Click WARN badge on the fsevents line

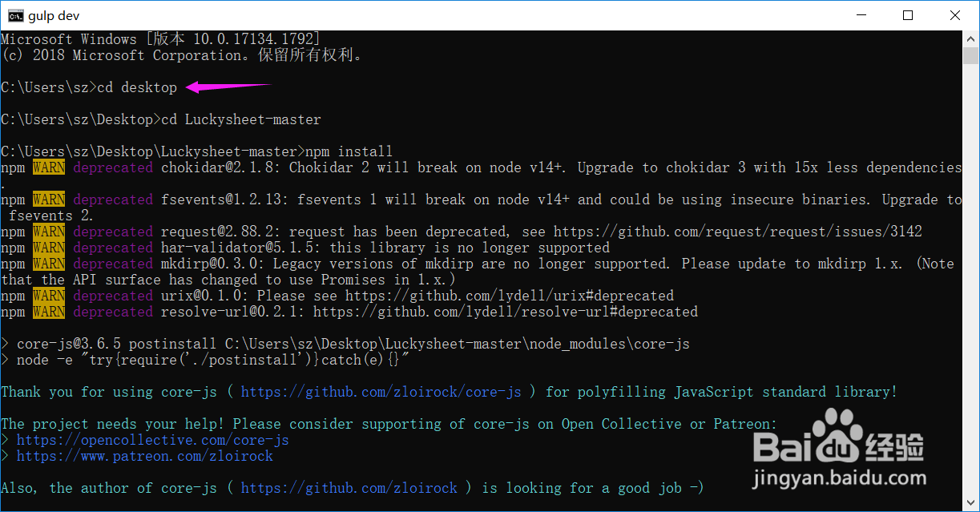pos(49,200)
